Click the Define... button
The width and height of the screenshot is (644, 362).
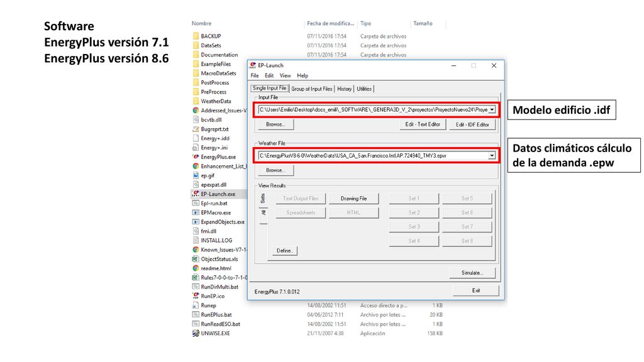(x=284, y=251)
